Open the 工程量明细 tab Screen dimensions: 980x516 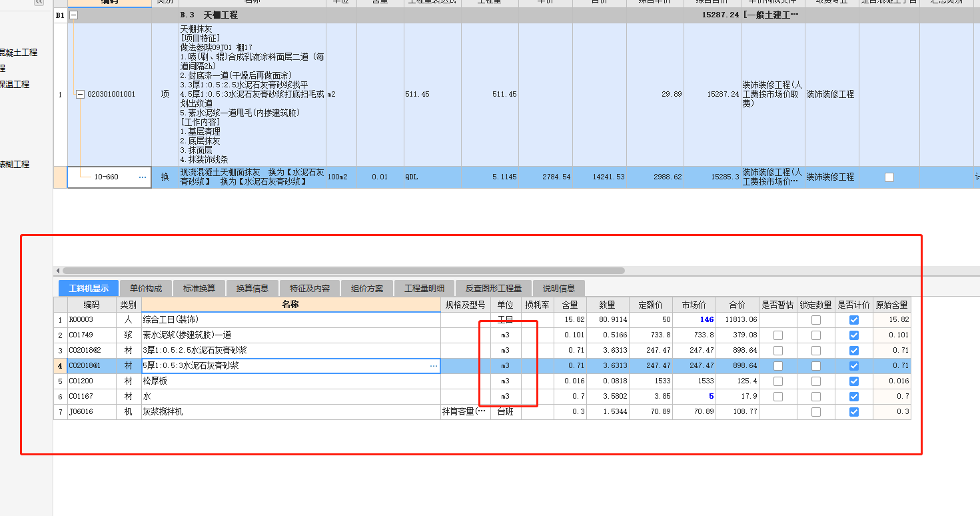tap(424, 289)
